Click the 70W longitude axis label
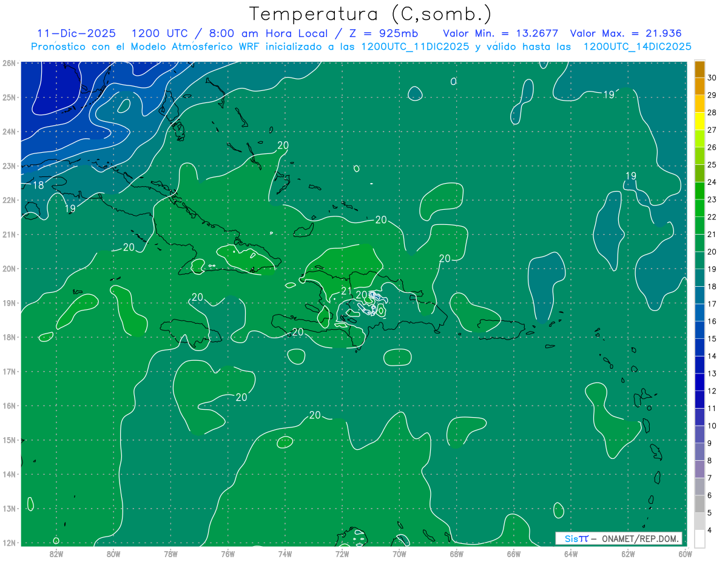Image resolution: width=728 pixels, height=562 pixels. tap(399, 553)
